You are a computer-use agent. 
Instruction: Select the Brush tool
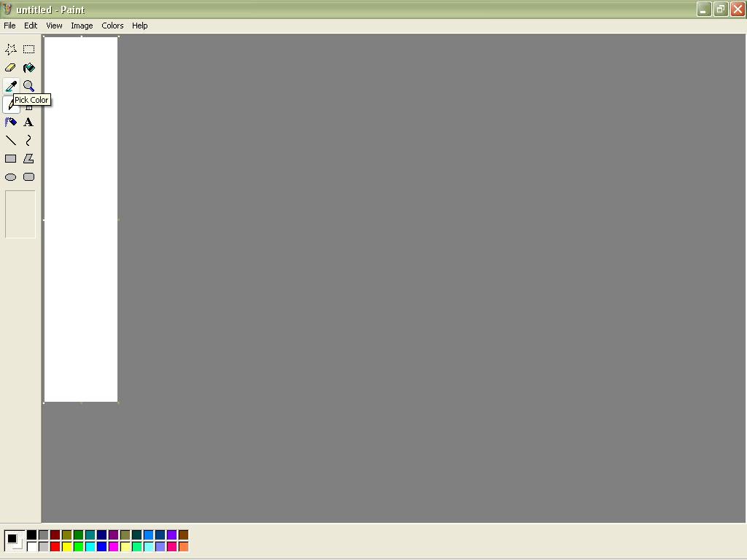28,104
